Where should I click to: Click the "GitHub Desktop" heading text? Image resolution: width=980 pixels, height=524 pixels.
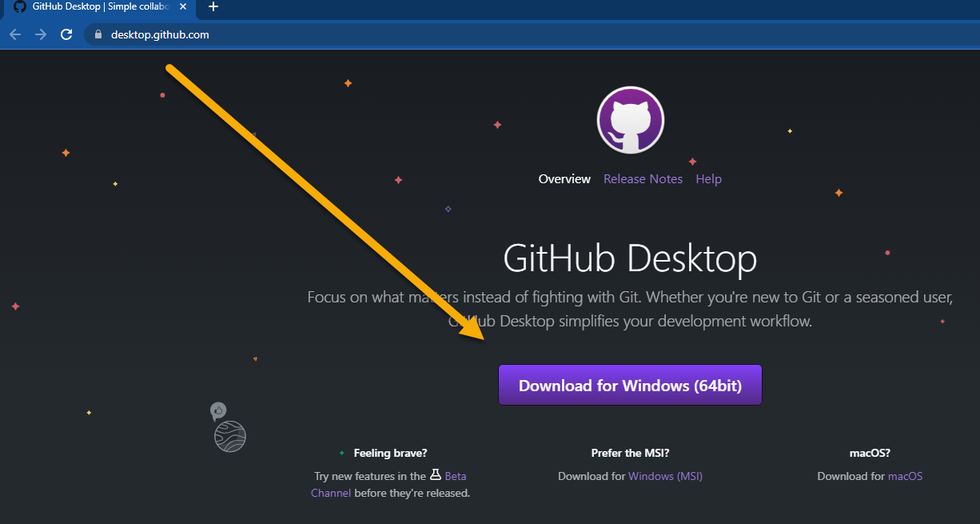tap(630, 258)
